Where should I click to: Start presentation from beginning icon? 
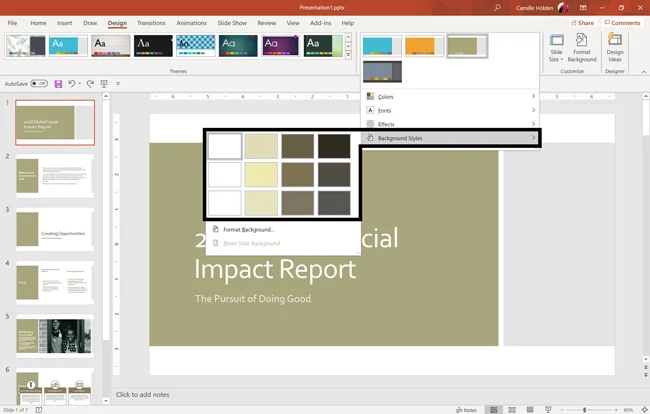[x=104, y=84]
